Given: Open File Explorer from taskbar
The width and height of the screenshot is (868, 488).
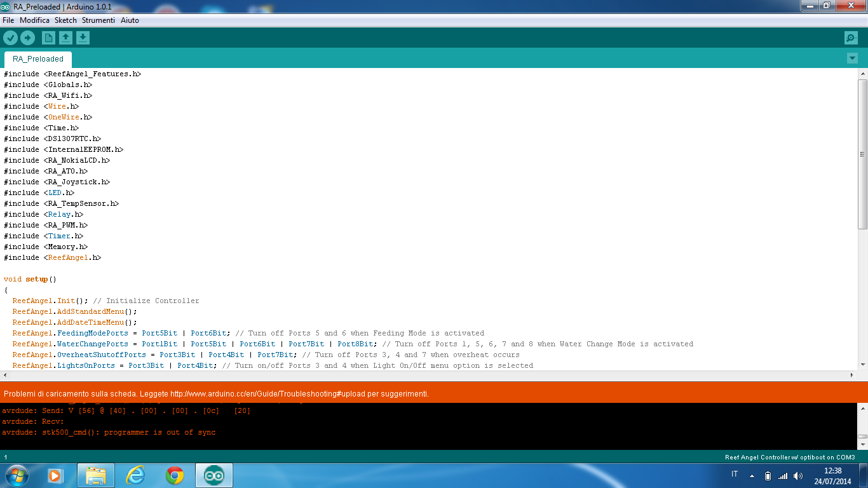Looking at the screenshot, I should (96, 475).
